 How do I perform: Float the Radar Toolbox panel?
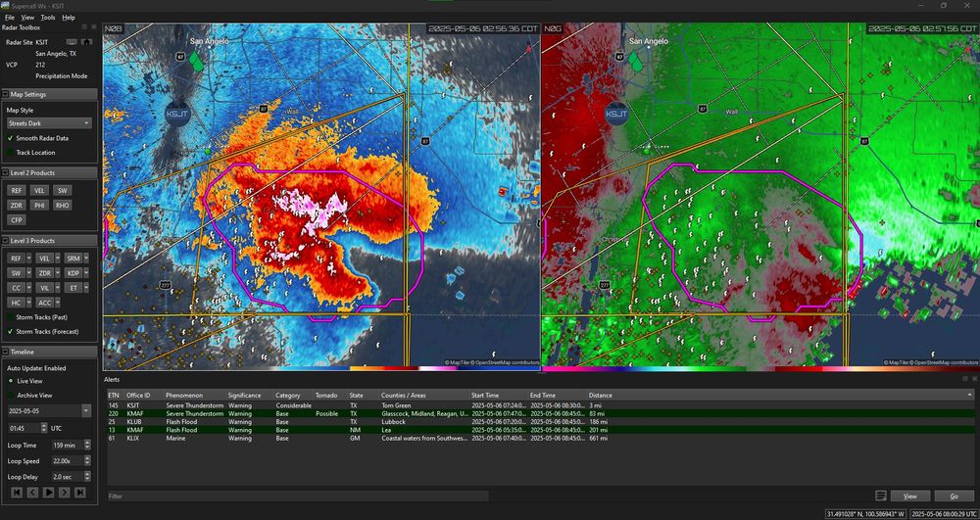[85, 27]
